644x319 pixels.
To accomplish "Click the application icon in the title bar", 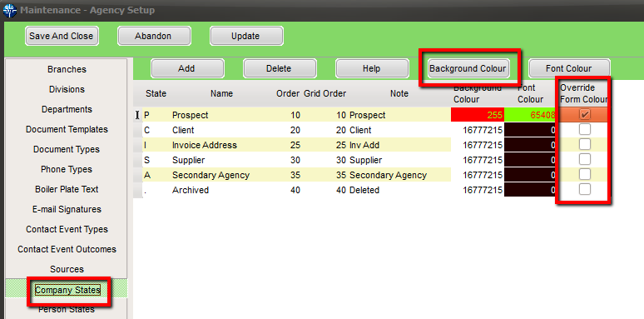I will coord(9,10).
